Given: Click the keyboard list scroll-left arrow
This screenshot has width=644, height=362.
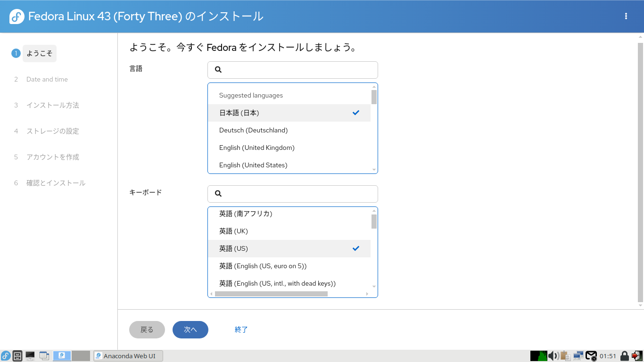Looking at the screenshot, I should coord(211,294).
